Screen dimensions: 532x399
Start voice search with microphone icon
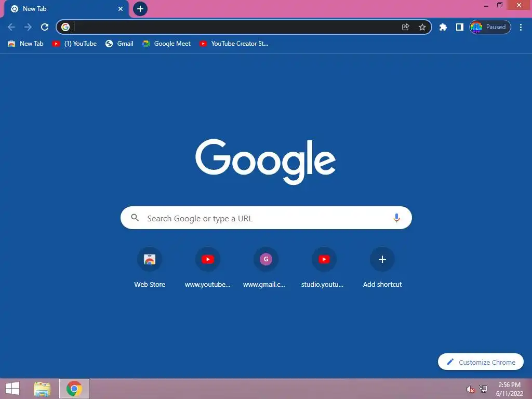click(x=396, y=218)
